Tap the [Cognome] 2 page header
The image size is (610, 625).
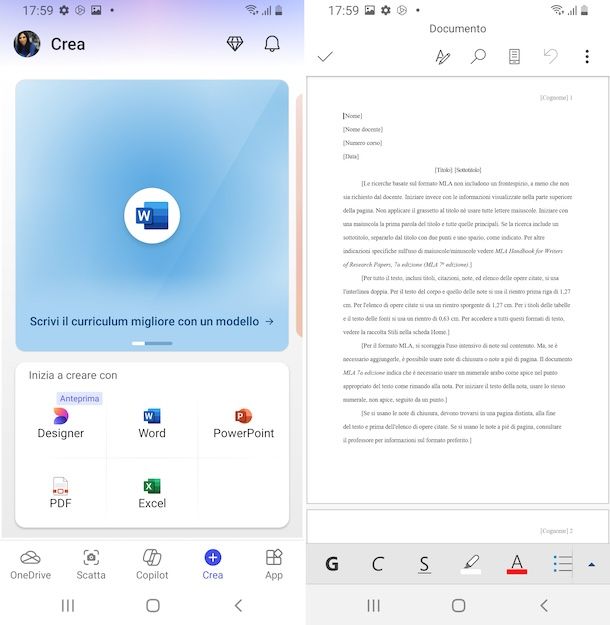click(x=556, y=531)
